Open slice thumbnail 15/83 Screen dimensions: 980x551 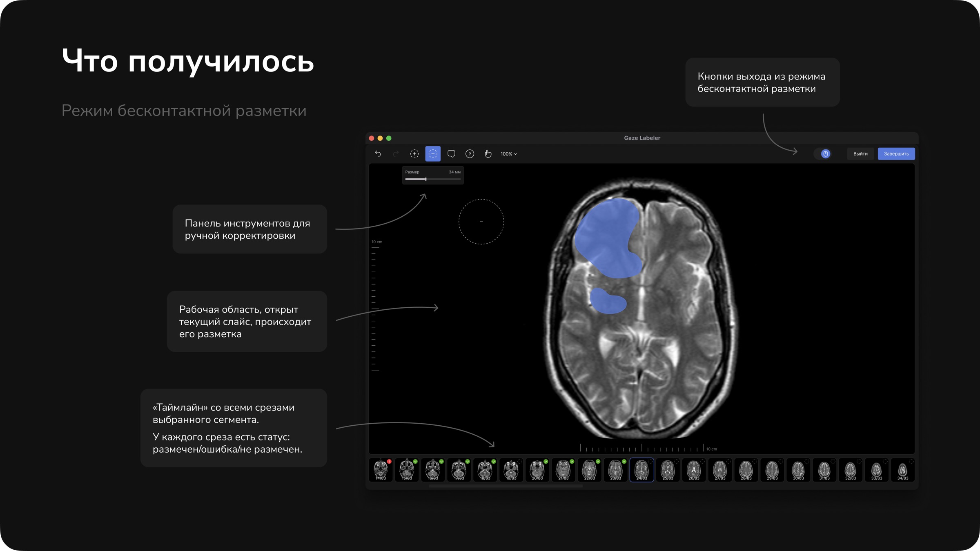coord(407,470)
